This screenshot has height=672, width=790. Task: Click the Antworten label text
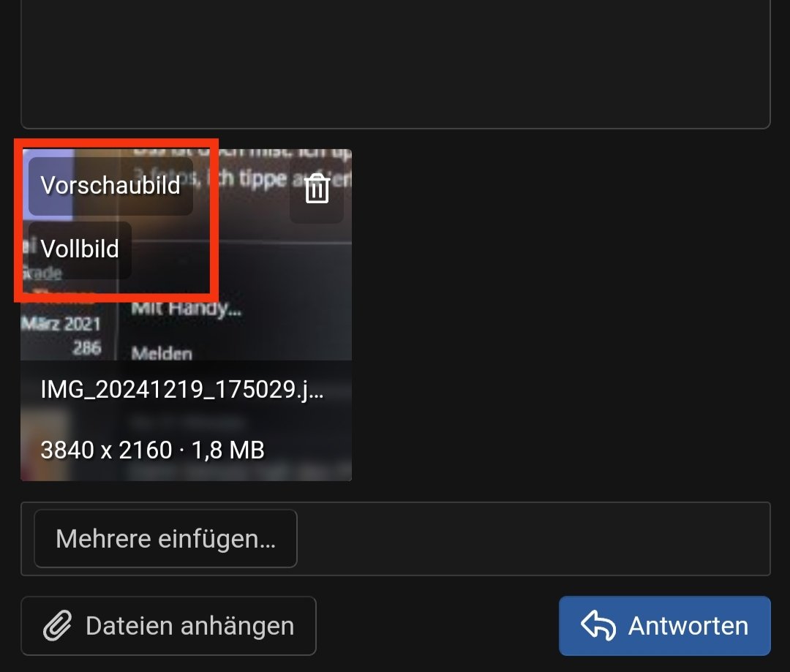pos(688,626)
